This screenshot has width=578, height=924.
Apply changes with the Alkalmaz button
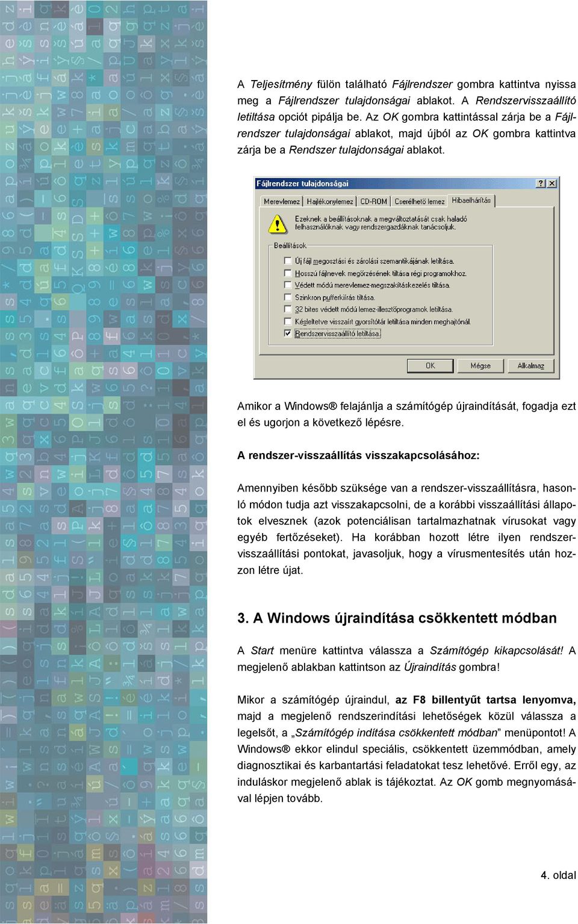tap(530, 366)
